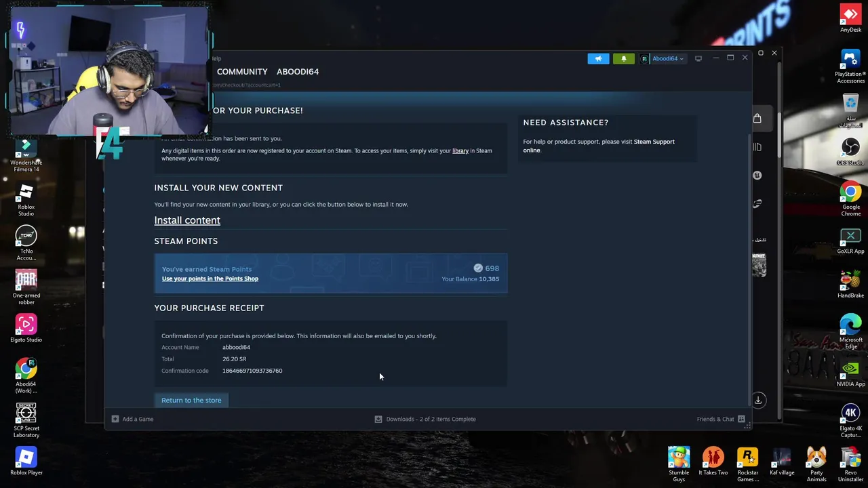This screenshot has height=488, width=868.
Task: Launch HandBrake desktop shortcut
Action: point(850,284)
